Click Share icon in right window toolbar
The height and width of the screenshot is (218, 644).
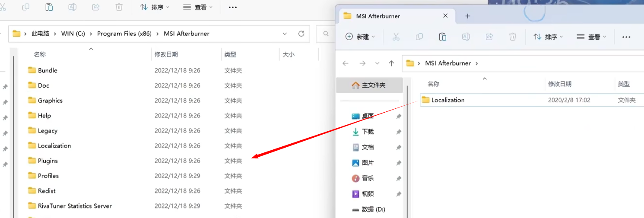click(x=489, y=37)
